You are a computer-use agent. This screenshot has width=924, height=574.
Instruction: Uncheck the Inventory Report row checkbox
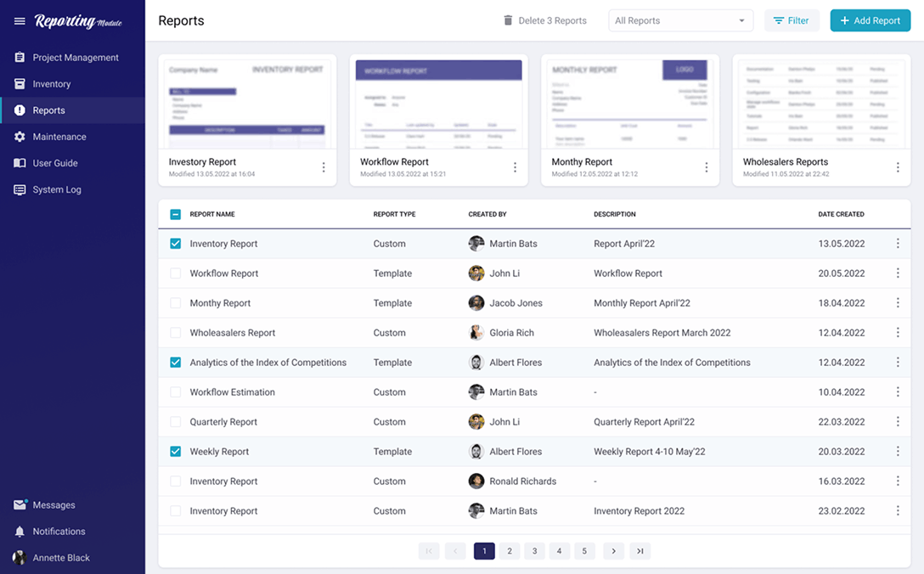point(175,244)
